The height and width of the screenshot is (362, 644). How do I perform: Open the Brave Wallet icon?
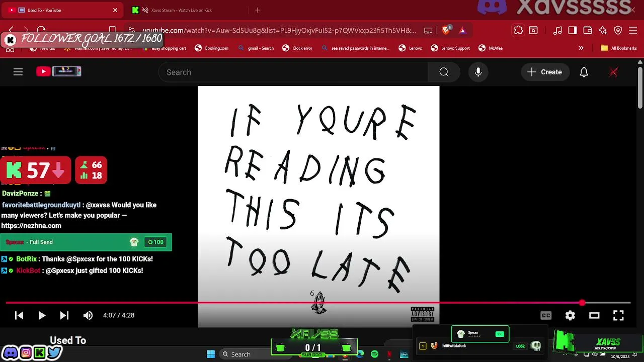coord(588,30)
